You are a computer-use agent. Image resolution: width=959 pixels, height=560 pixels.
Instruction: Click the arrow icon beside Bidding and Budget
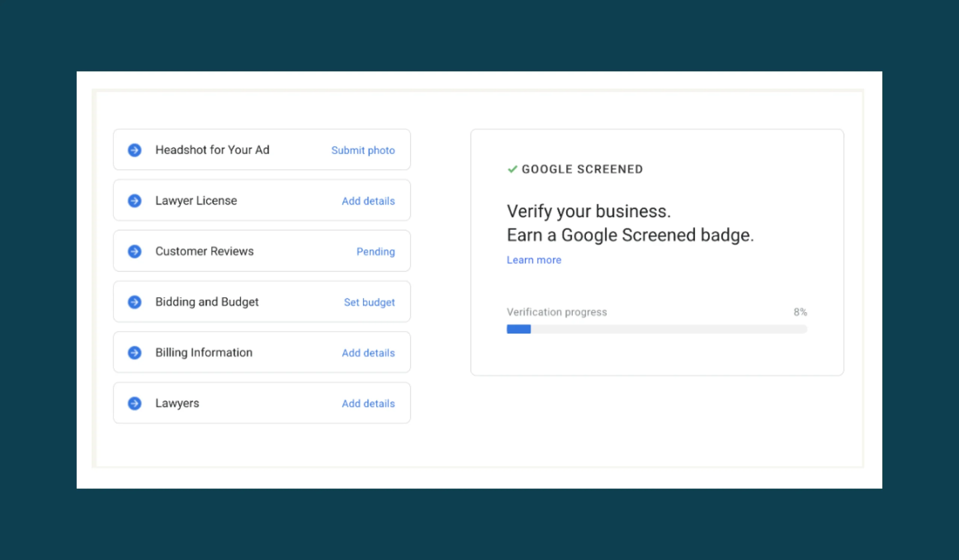coord(134,302)
